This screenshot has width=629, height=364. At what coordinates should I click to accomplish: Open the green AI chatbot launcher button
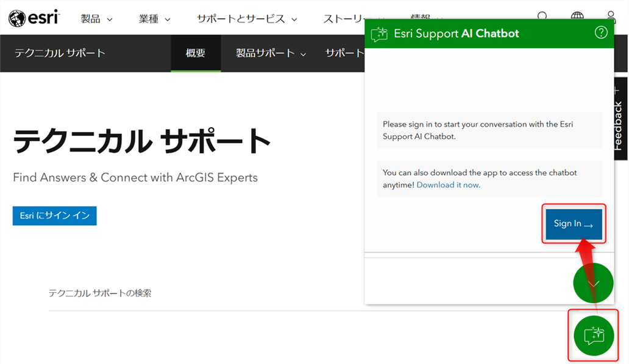tap(594, 335)
